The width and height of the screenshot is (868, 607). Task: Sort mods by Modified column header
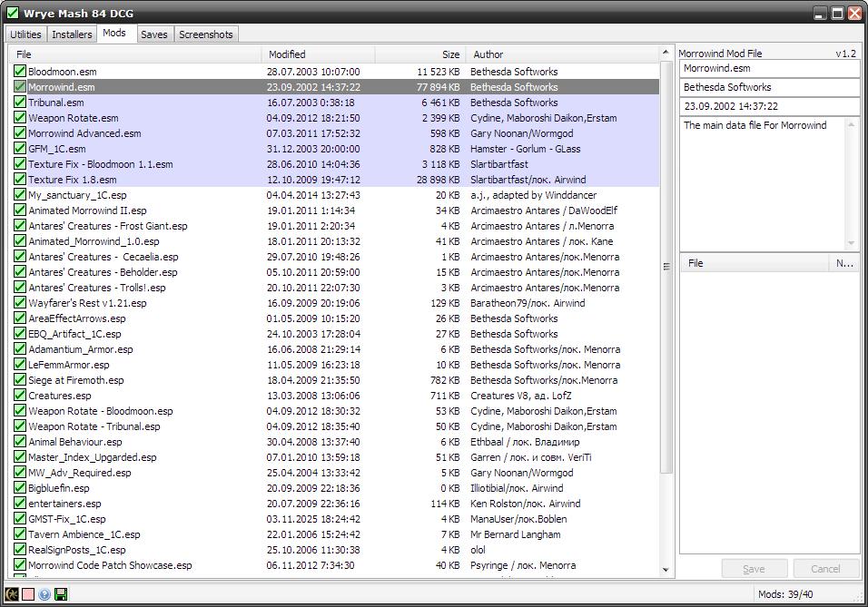(319, 54)
